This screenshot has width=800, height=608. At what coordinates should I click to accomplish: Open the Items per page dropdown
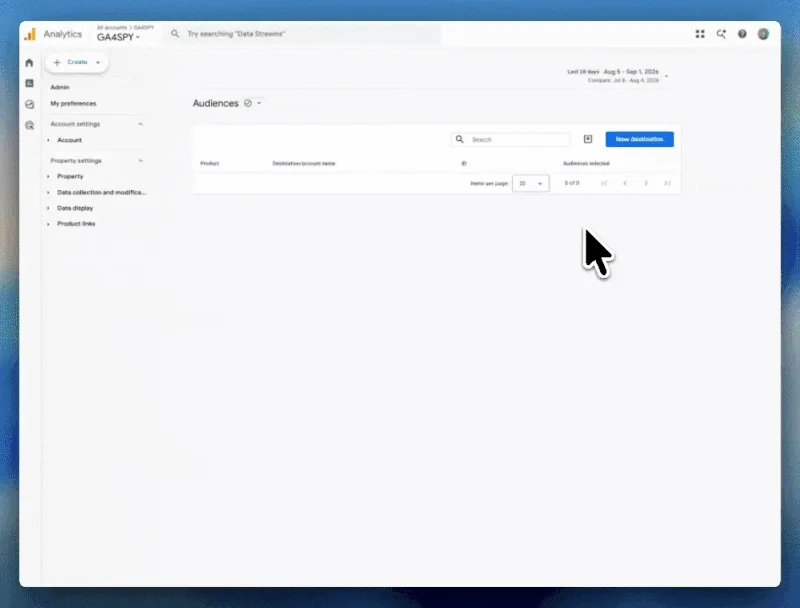531,183
